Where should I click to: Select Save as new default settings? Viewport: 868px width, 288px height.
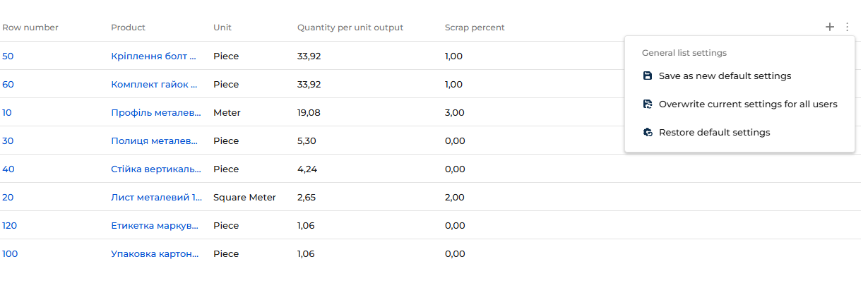(725, 76)
